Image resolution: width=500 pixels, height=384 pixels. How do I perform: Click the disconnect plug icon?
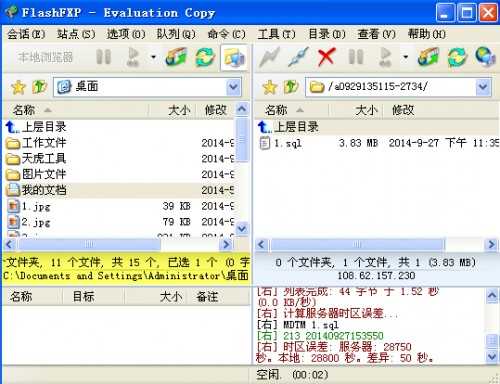click(298, 57)
